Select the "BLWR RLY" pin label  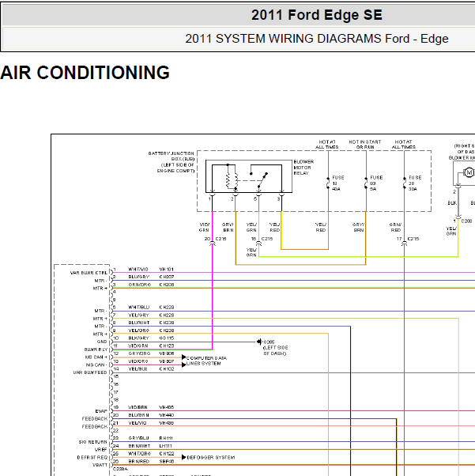(96, 349)
